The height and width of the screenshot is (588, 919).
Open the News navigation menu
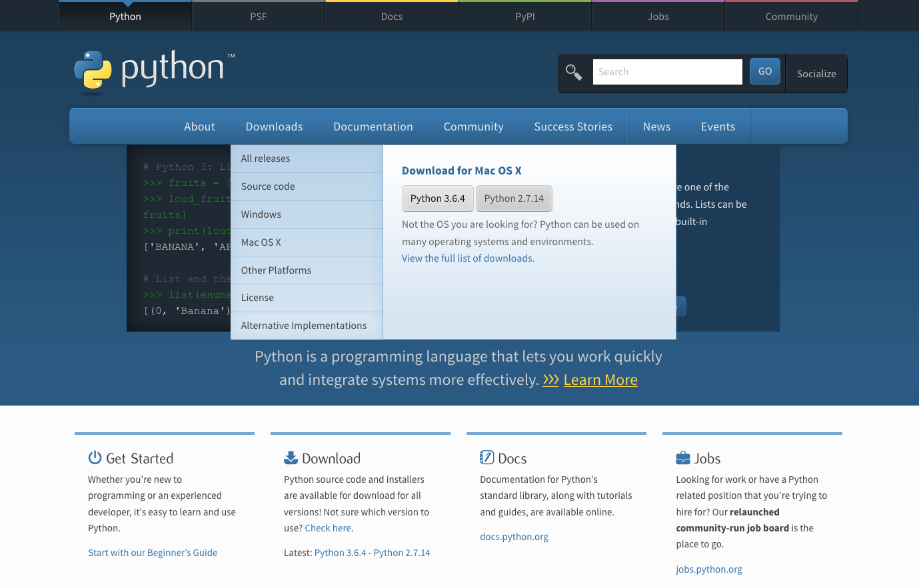coord(657,127)
